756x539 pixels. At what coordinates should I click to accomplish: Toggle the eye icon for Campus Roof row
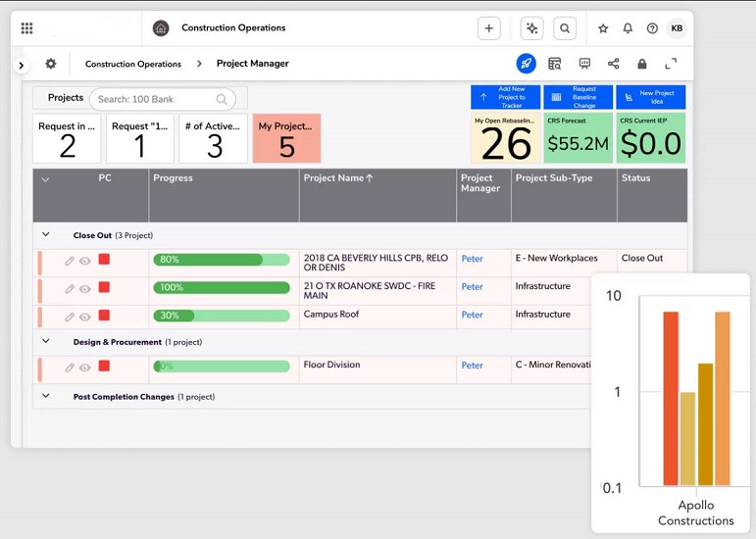coord(85,317)
